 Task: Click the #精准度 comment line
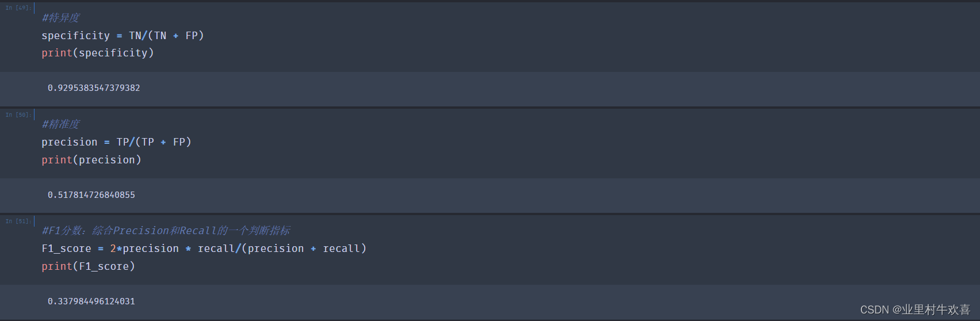pos(60,124)
